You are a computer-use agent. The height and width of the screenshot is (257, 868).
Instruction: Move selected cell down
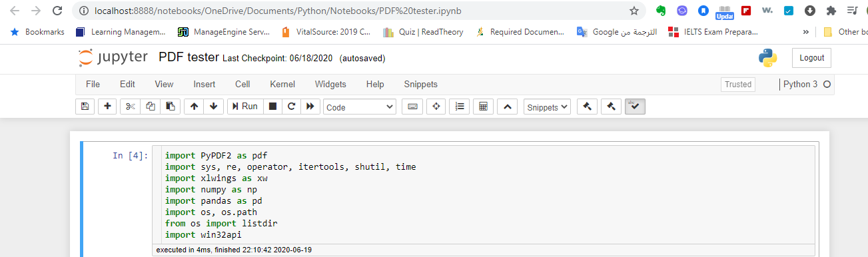point(213,107)
